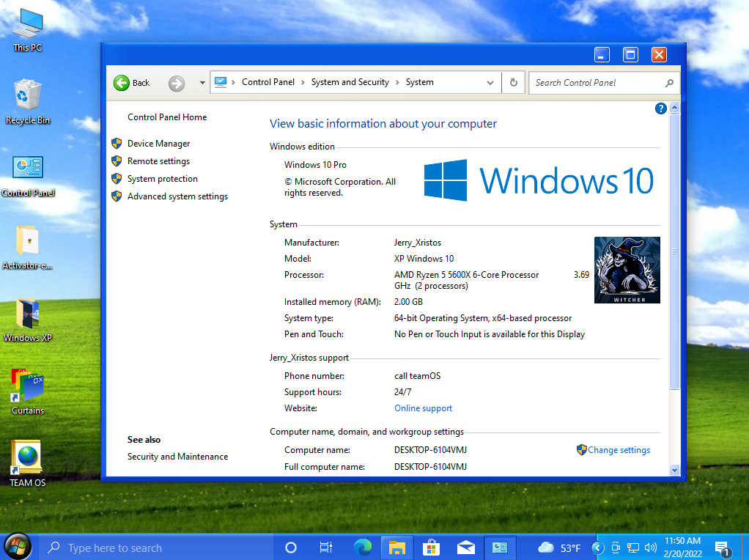Open Remote settings

(x=158, y=161)
